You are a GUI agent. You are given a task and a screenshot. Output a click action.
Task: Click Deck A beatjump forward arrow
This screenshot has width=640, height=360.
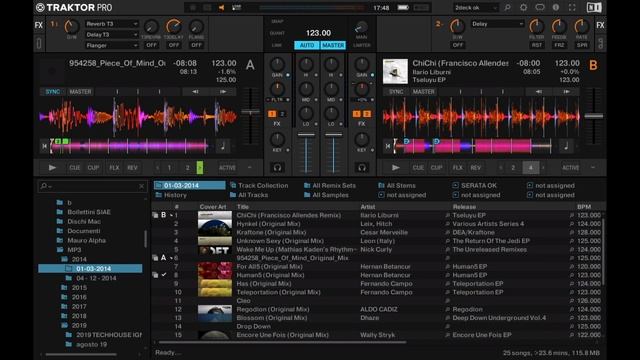tap(223, 92)
